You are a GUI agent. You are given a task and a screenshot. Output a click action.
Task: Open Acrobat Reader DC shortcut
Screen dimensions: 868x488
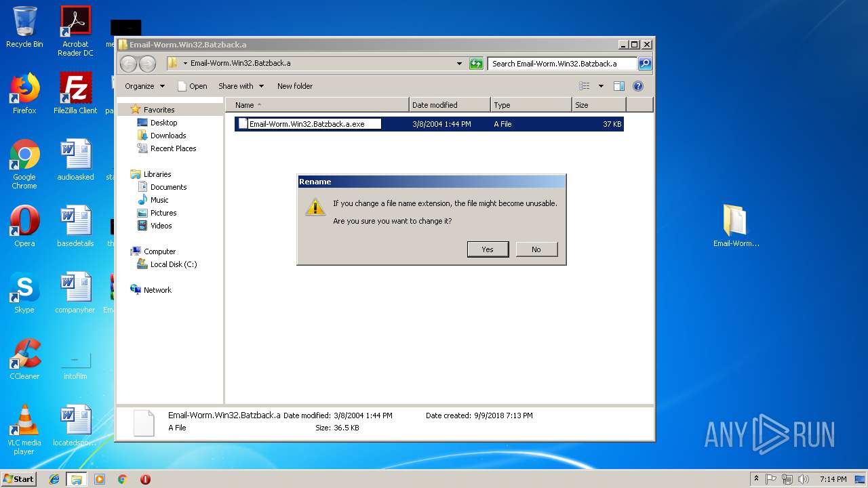pyautogui.click(x=75, y=31)
